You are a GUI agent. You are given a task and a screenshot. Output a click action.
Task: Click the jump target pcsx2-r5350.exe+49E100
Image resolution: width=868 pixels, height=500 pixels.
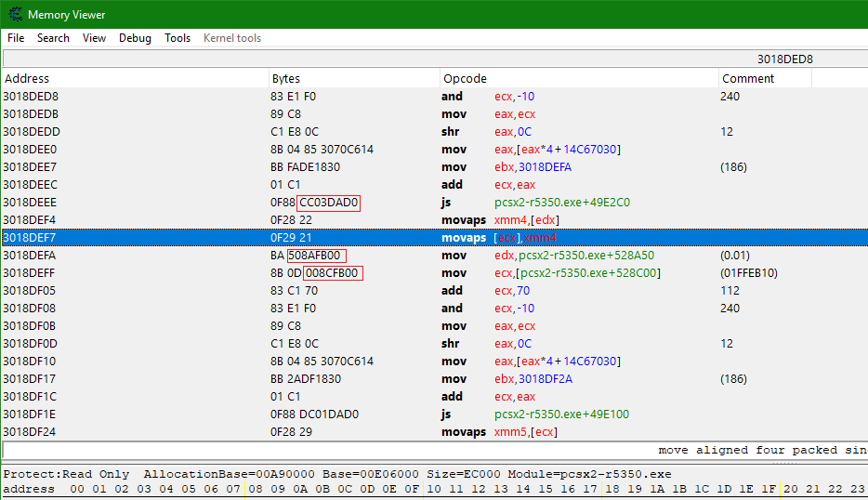tap(561, 414)
